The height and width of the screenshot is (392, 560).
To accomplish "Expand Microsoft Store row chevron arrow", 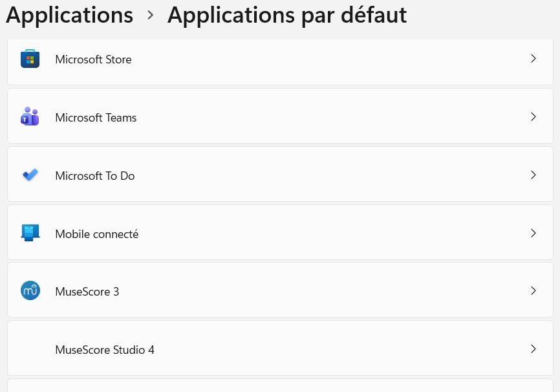I will point(533,59).
